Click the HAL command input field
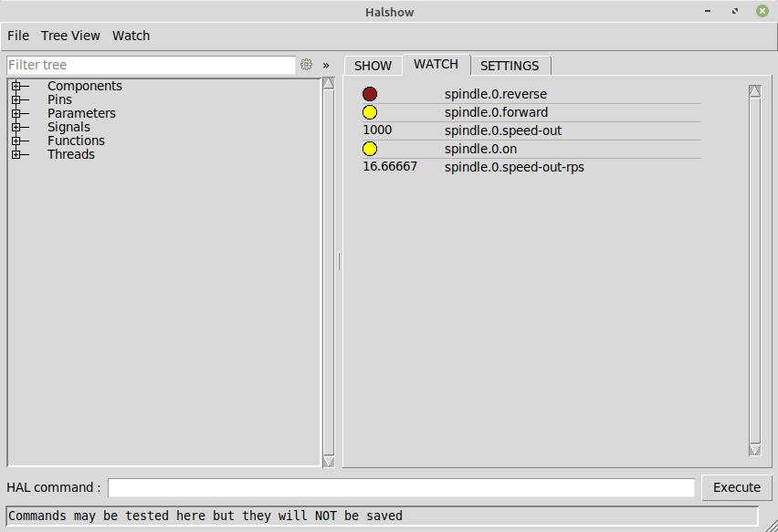Screen dimensions: 778x532 point(401,487)
